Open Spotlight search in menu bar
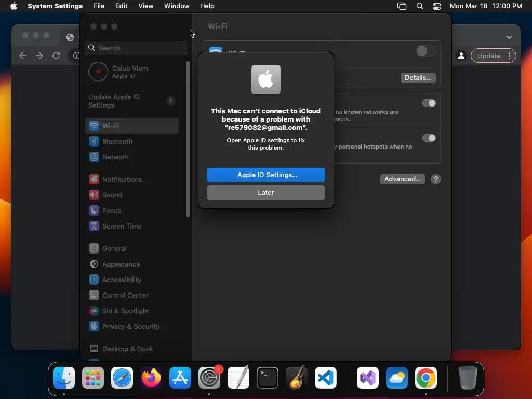532x399 pixels. (420, 6)
